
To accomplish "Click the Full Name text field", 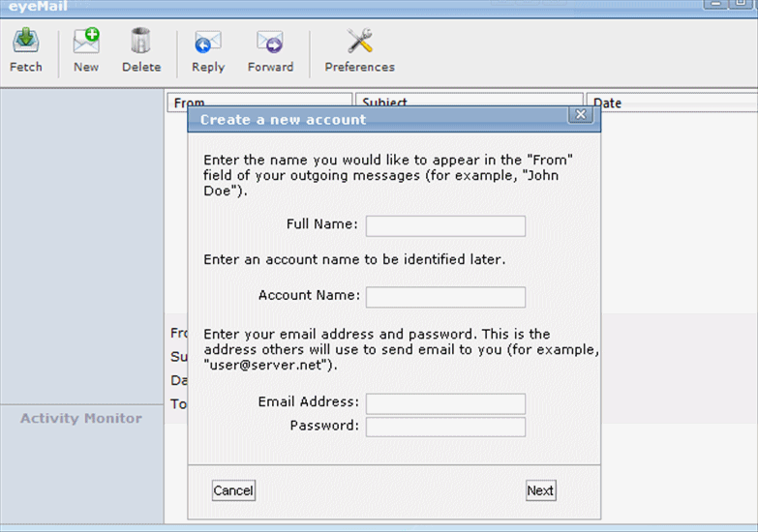I will pyautogui.click(x=445, y=226).
